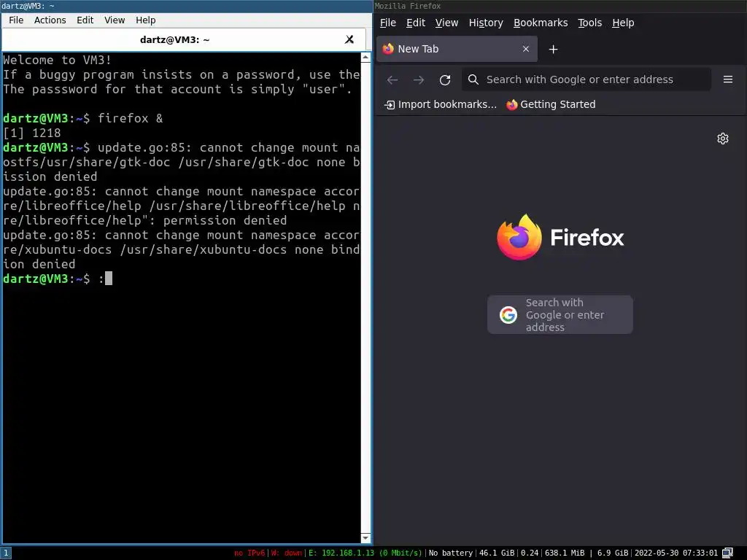747x560 pixels.
Task: Click the new tab page search box
Action: click(560, 315)
